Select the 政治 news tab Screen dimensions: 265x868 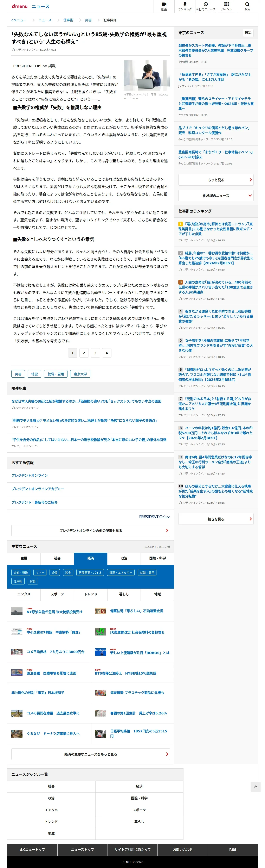pos(124,558)
